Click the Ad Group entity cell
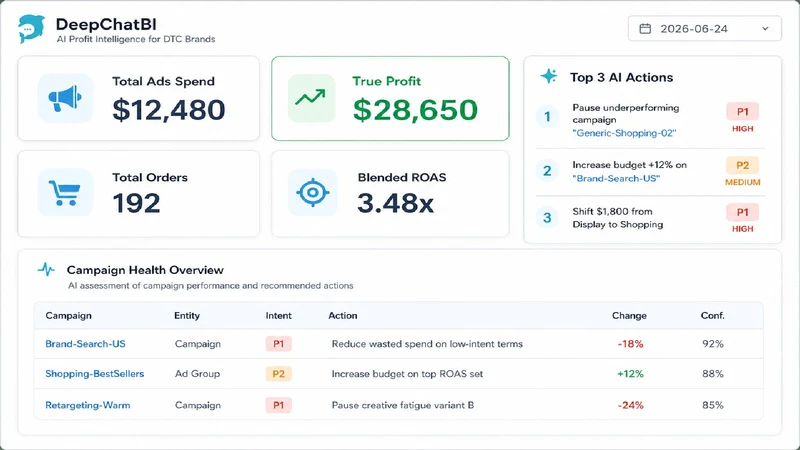 pos(197,374)
